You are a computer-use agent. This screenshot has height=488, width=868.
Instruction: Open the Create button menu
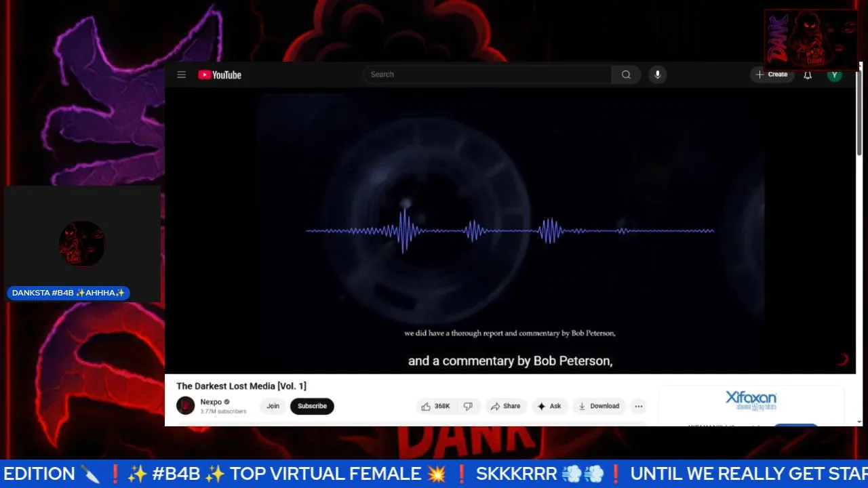click(x=772, y=75)
